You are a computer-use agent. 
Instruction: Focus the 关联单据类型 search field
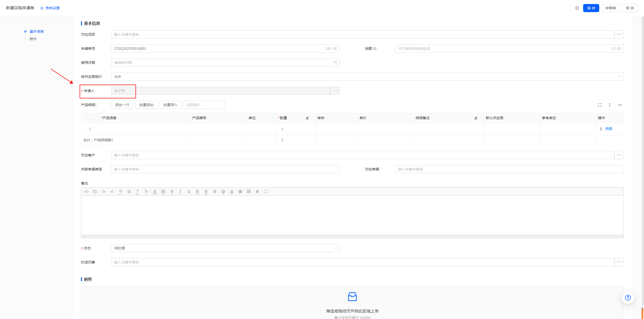click(225, 169)
